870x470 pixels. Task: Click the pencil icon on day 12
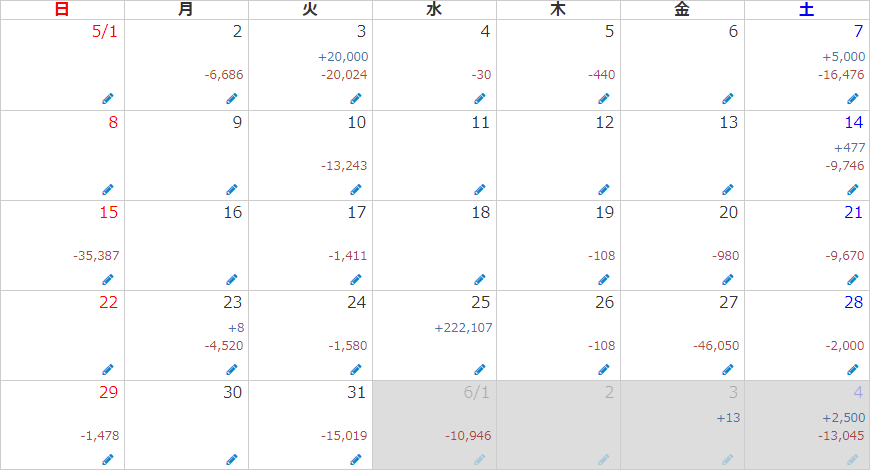click(x=603, y=189)
